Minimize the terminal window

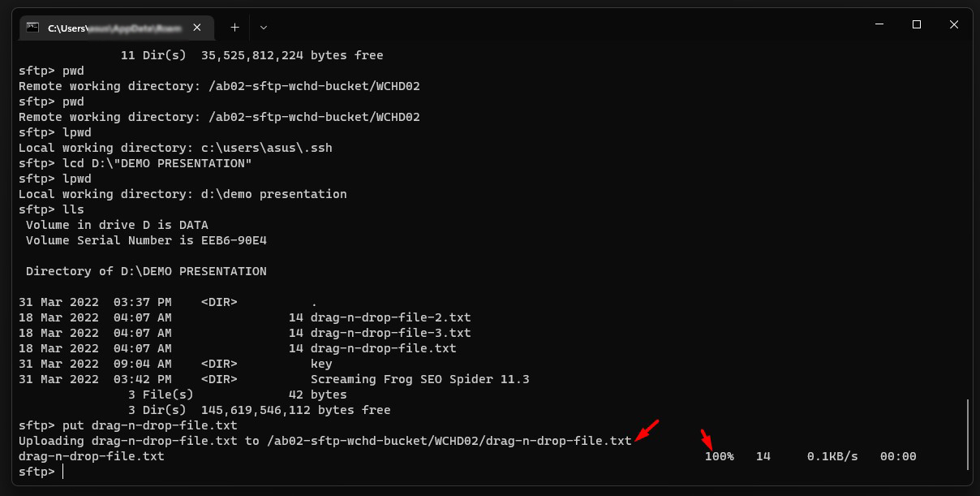(x=879, y=25)
